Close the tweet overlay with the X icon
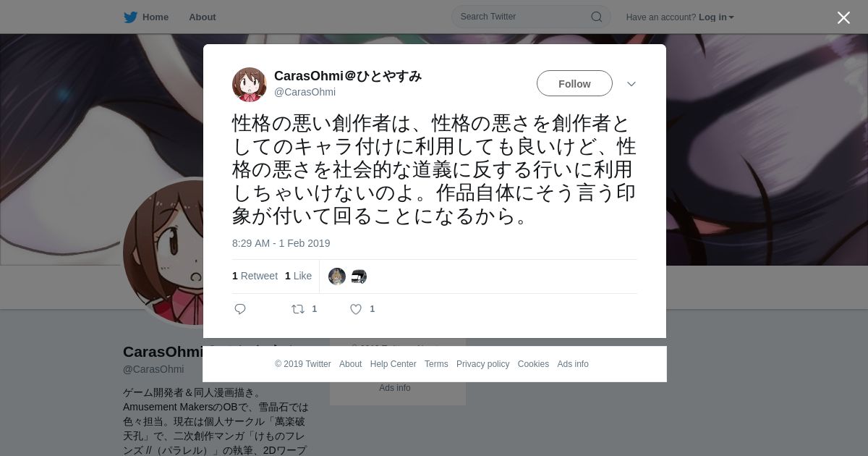868x456 pixels. [843, 17]
